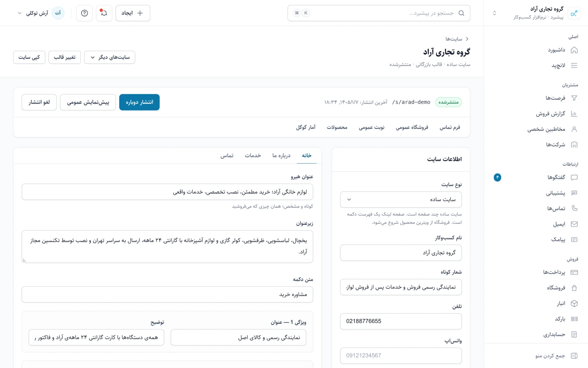This screenshot has height=368, width=588.
Task: Click the عنوان هیرو field
Action: point(167,192)
